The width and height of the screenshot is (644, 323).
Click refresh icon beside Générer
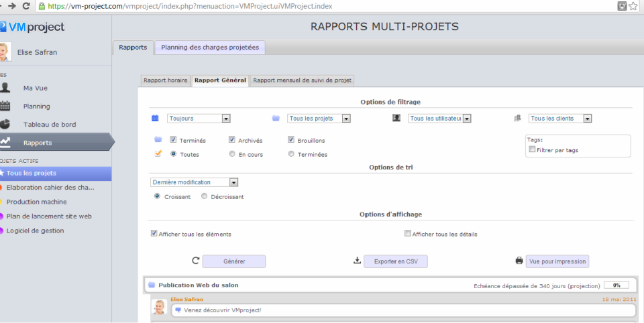coord(195,261)
